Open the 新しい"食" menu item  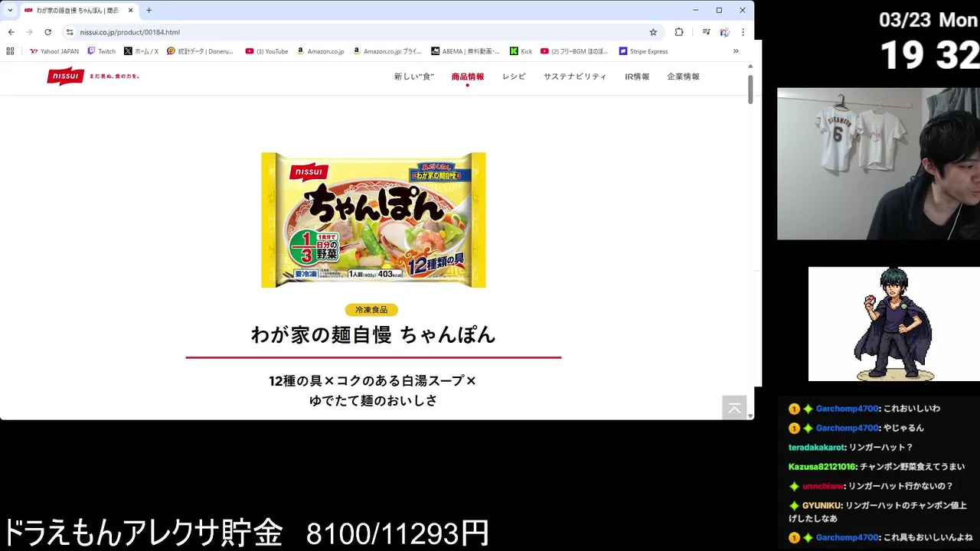tap(413, 77)
